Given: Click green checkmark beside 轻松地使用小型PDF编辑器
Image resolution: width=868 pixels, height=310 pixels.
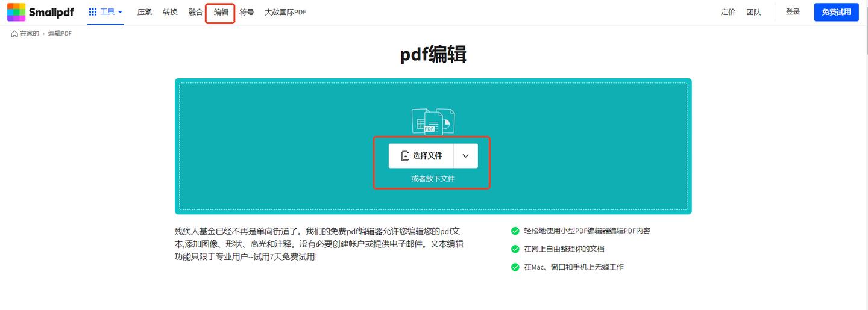Looking at the screenshot, I should tap(515, 231).
